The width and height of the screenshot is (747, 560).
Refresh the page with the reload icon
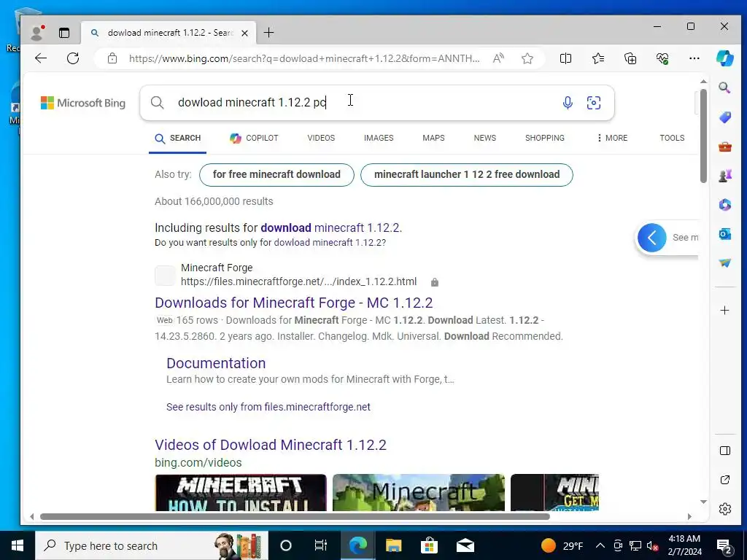[x=73, y=58]
